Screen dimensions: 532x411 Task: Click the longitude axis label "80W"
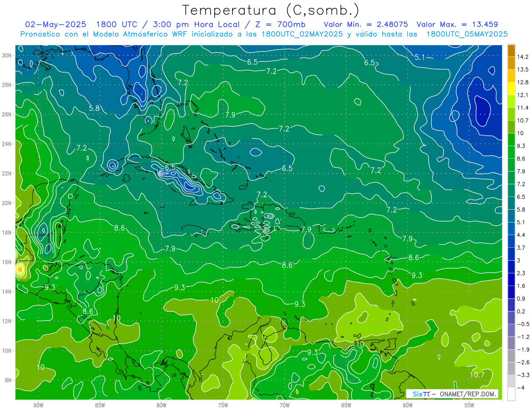161,405
